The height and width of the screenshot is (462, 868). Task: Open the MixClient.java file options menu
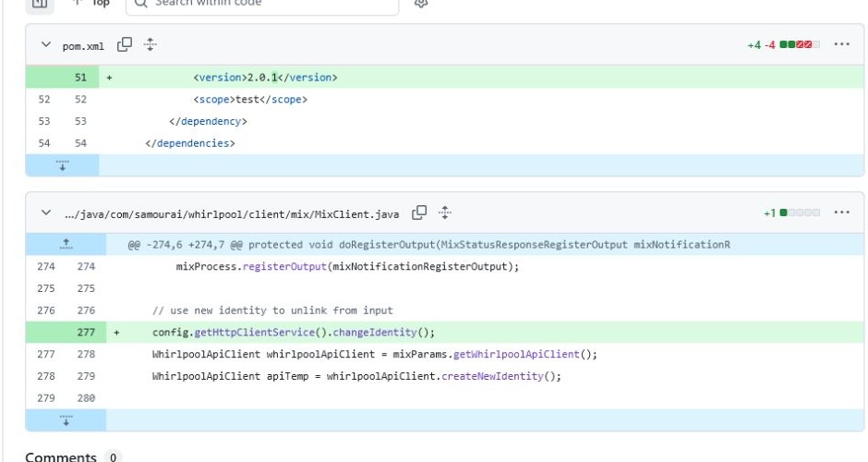pos(841,213)
